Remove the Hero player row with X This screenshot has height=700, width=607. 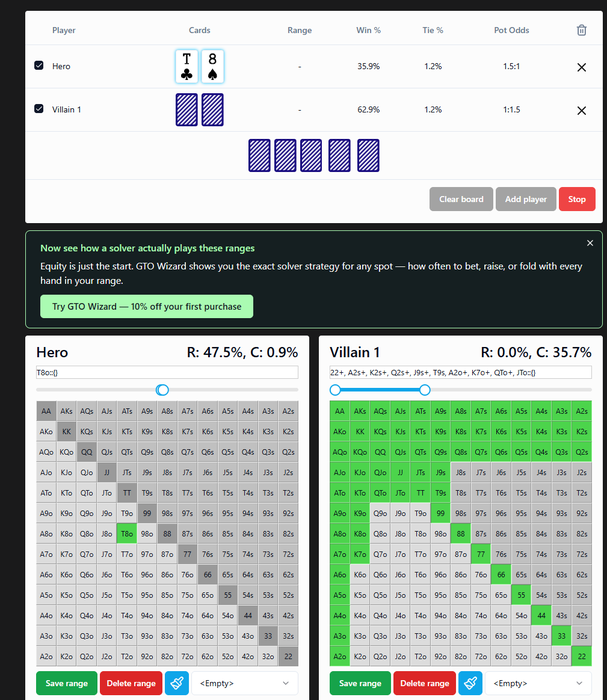(581, 67)
